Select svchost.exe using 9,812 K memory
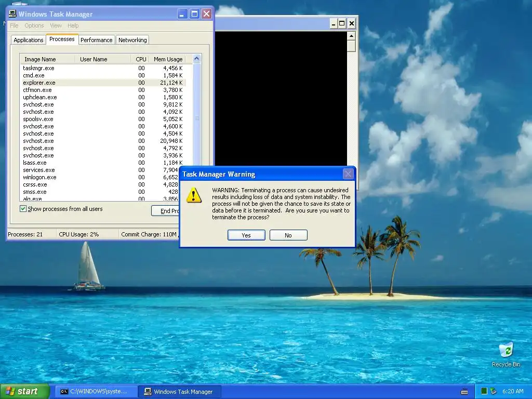The width and height of the screenshot is (532, 399). (103, 104)
